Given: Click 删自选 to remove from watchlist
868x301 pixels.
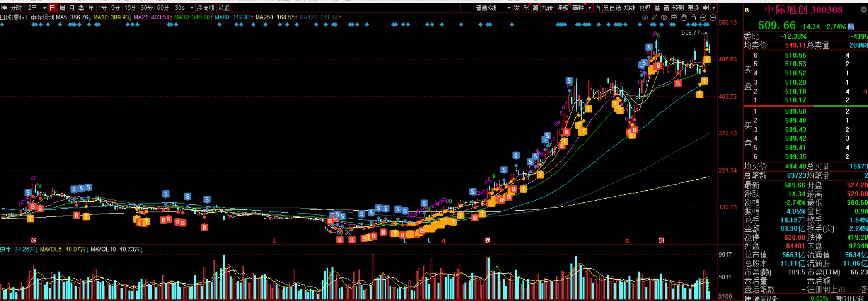Looking at the screenshot, I should (612, 8).
